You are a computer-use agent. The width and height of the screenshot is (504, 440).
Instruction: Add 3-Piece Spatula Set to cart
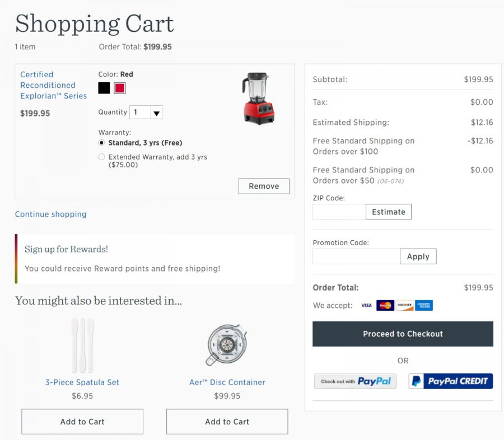click(x=82, y=422)
